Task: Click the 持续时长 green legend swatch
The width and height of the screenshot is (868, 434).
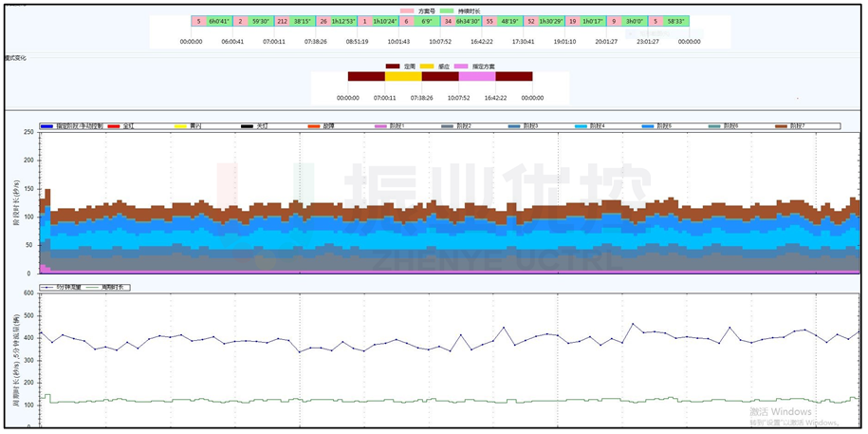Action: pyautogui.click(x=447, y=10)
